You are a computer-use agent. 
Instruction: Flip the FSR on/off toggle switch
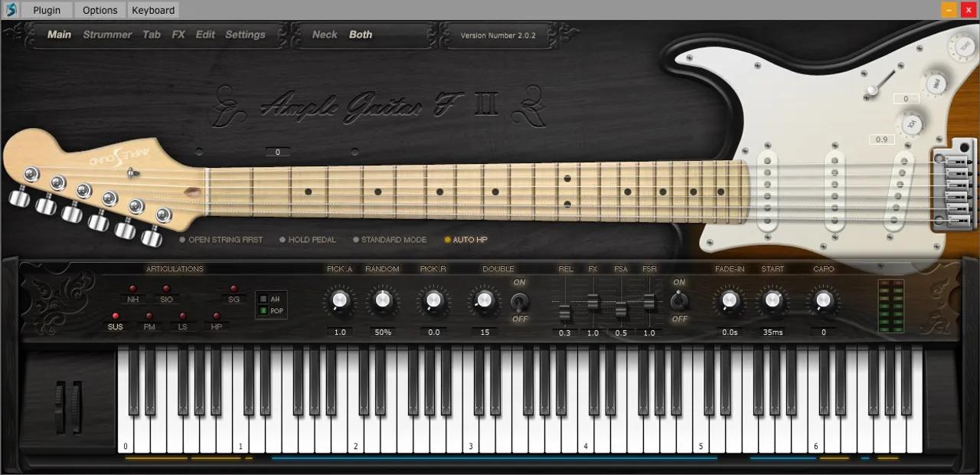pos(678,301)
